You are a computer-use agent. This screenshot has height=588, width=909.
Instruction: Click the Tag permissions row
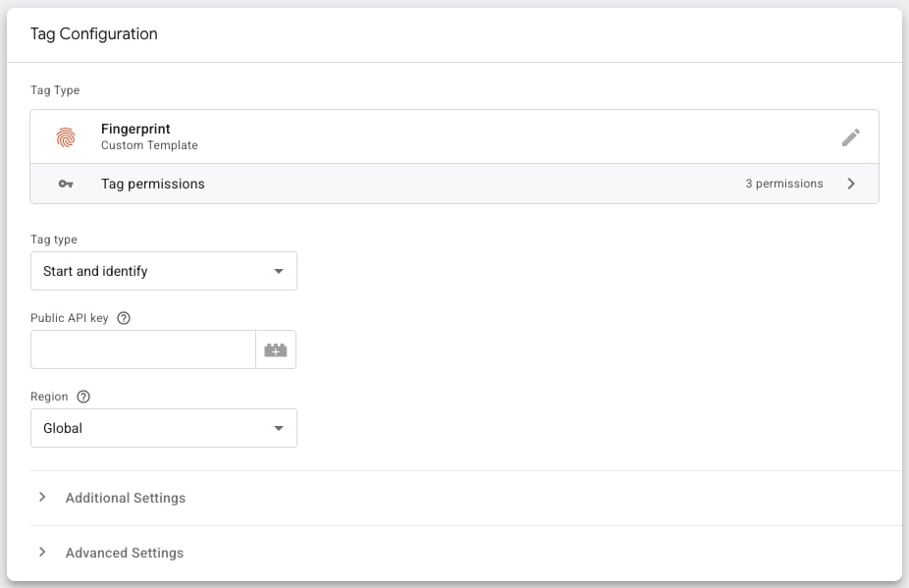[454, 184]
